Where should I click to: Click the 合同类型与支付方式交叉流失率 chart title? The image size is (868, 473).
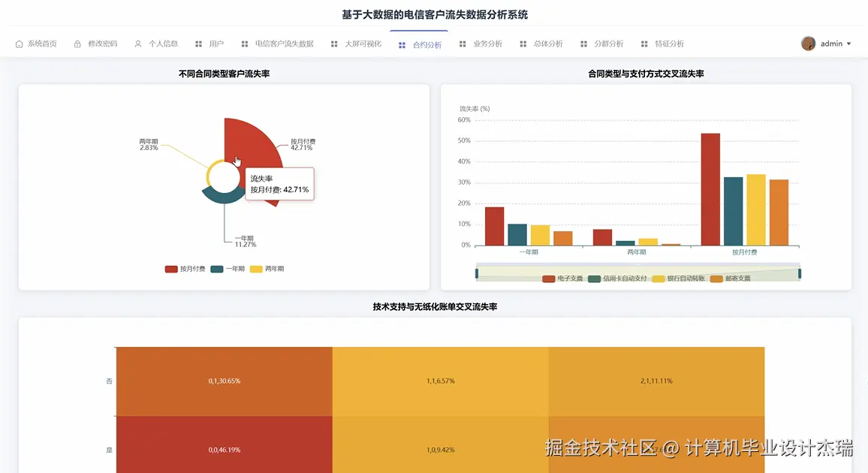coord(646,74)
